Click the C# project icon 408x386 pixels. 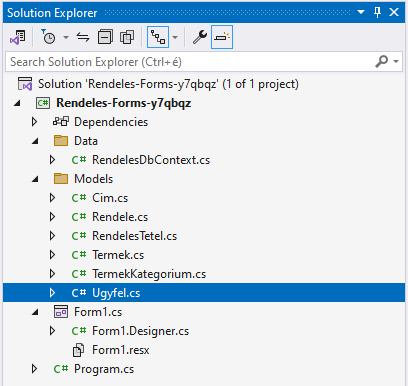[43, 103]
